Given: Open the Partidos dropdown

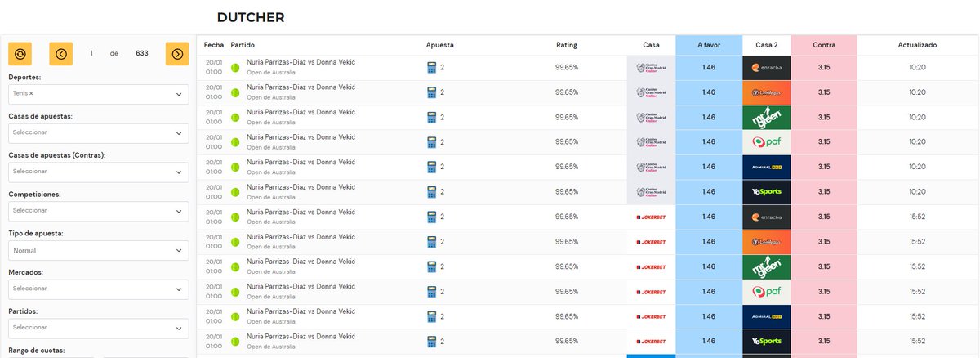Looking at the screenshot, I should click(99, 328).
